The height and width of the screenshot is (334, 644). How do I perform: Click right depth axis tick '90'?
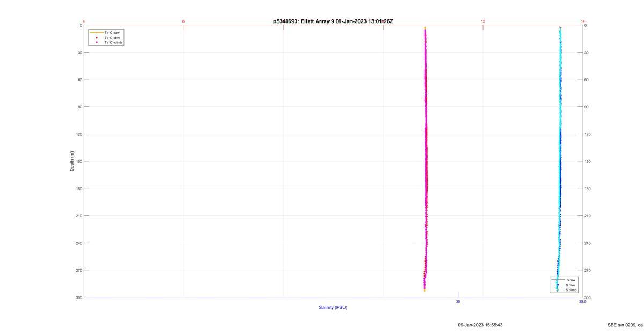[x=587, y=107]
